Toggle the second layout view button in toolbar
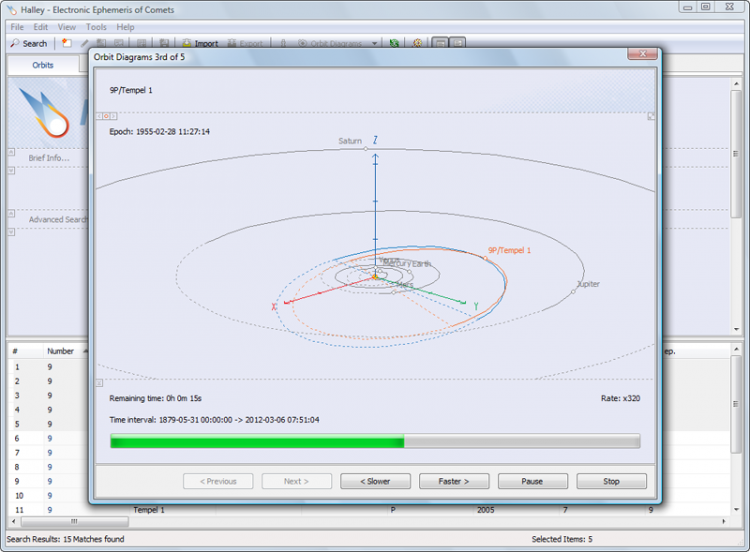This screenshot has height=552, width=750. 457,43
